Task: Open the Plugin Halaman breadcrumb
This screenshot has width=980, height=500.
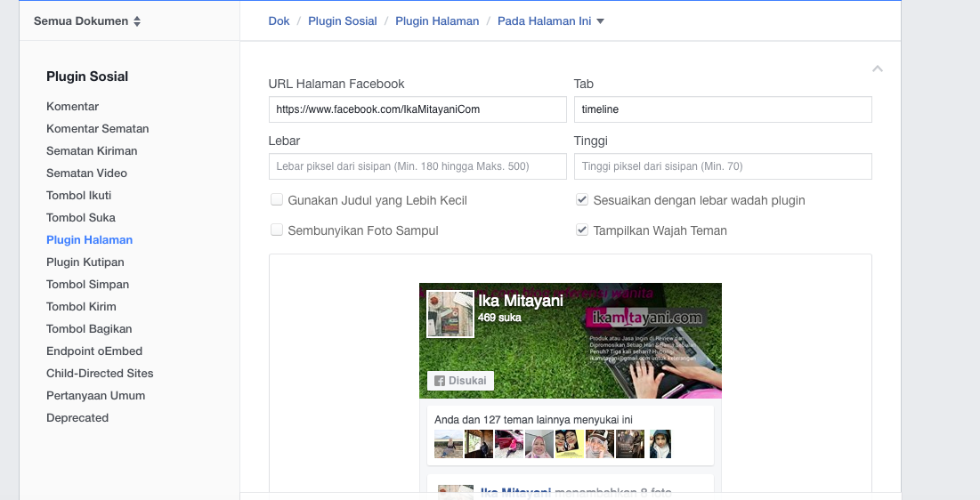Action: coord(437,21)
